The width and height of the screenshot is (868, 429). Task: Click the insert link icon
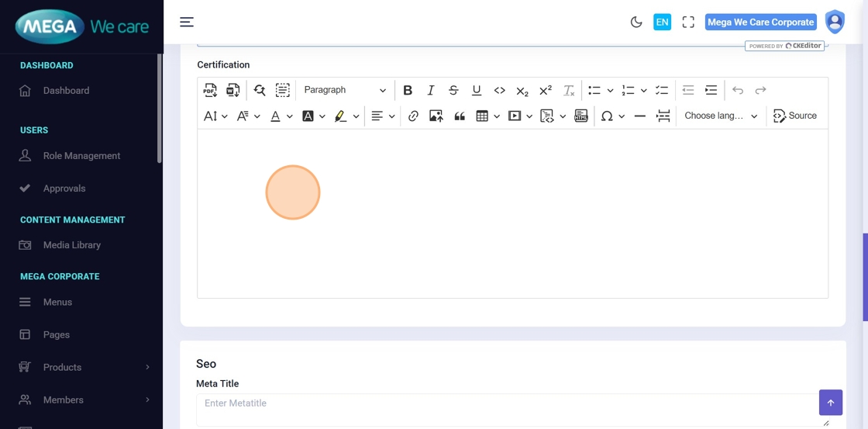coord(413,116)
